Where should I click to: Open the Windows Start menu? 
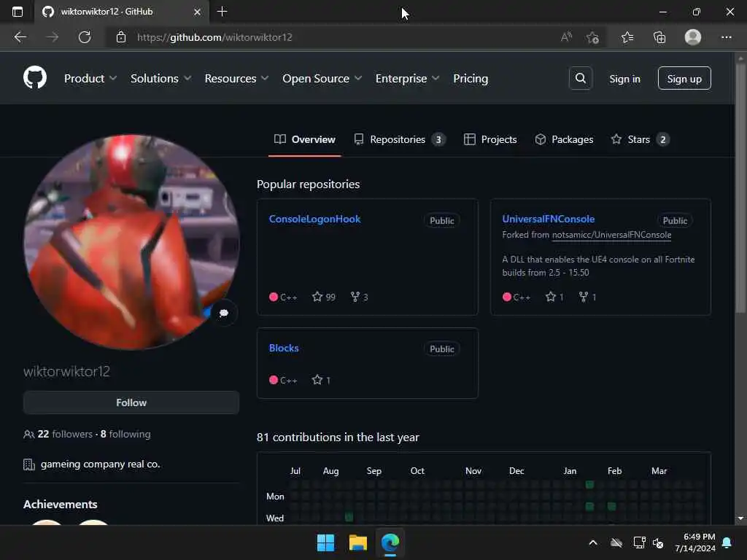326,542
